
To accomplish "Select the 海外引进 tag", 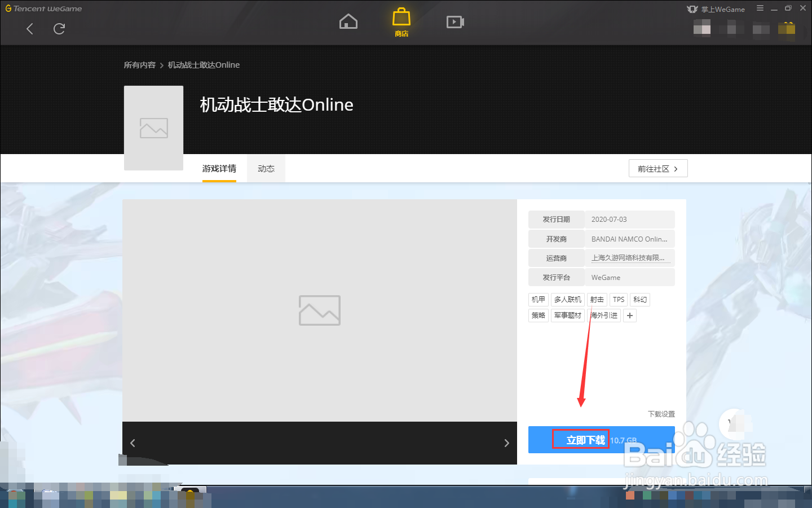I will click(604, 316).
